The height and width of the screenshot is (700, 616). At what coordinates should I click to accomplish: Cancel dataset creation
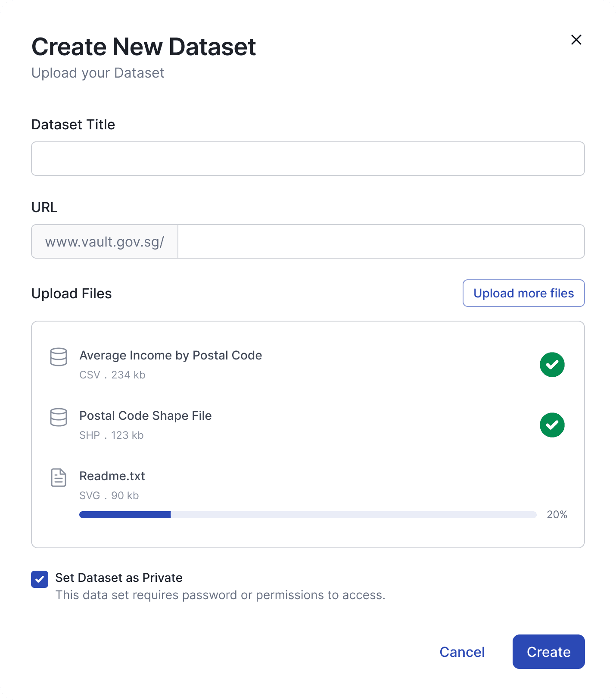pos(462,652)
